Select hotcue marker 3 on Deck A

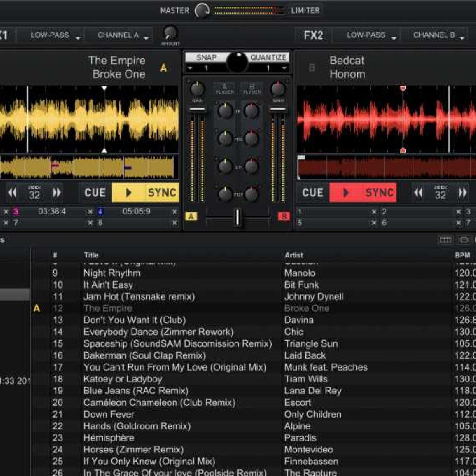click(15, 211)
